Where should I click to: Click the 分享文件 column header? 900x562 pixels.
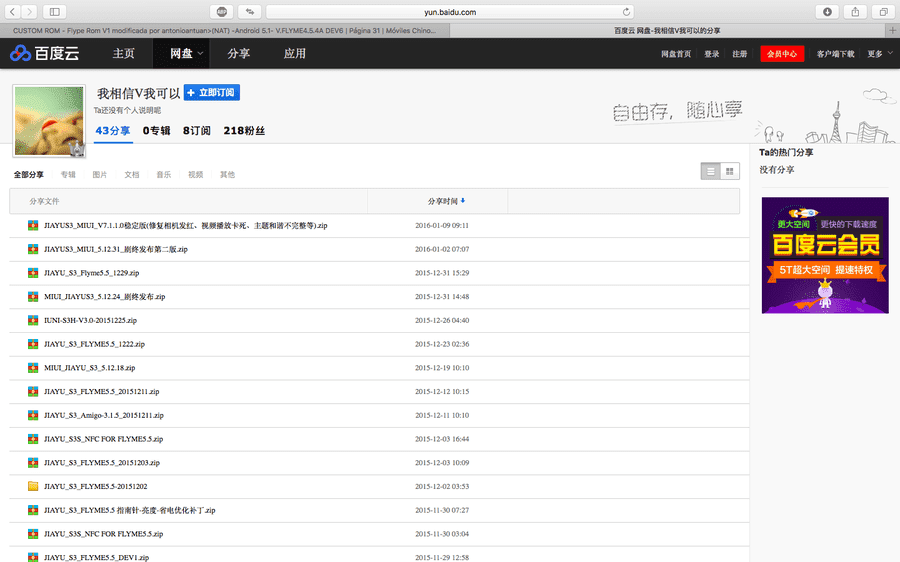44,201
